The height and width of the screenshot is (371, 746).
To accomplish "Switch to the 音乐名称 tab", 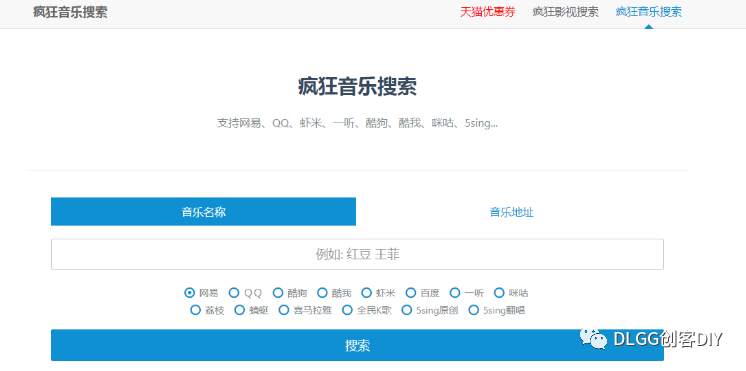I will [203, 212].
